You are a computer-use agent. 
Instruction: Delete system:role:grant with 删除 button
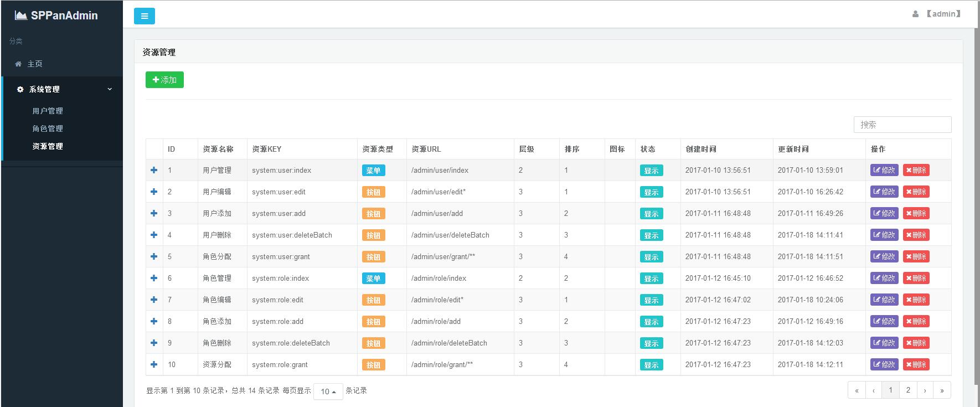tap(916, 364)
